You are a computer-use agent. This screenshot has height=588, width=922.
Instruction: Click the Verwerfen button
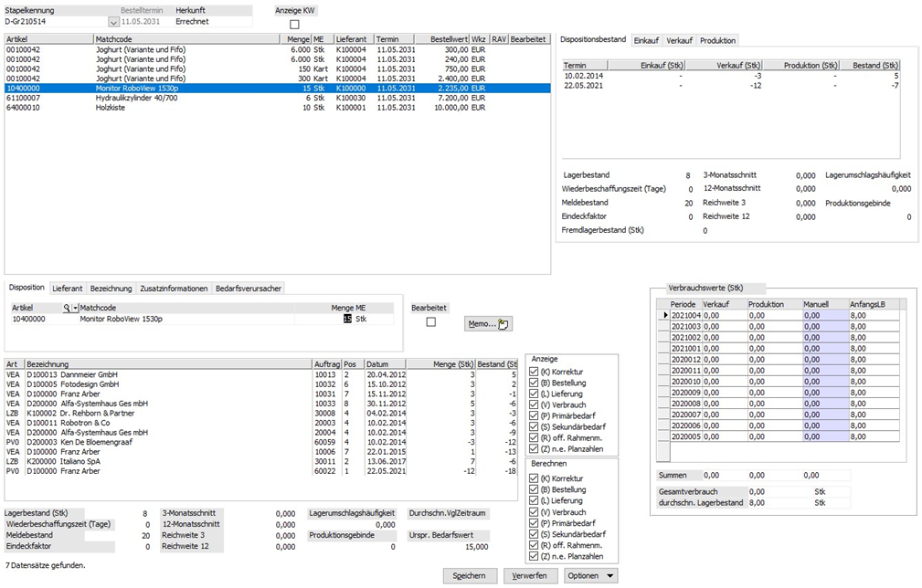tap(530, 576)
